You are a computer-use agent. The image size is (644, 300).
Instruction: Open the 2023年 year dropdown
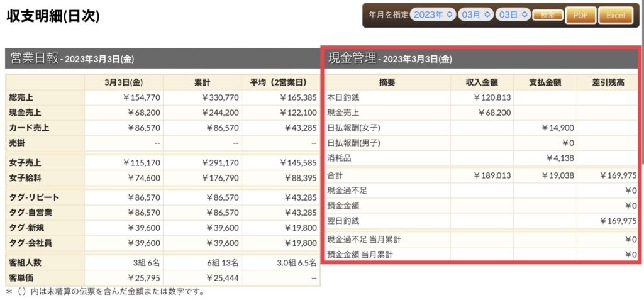tap(432, 15)
